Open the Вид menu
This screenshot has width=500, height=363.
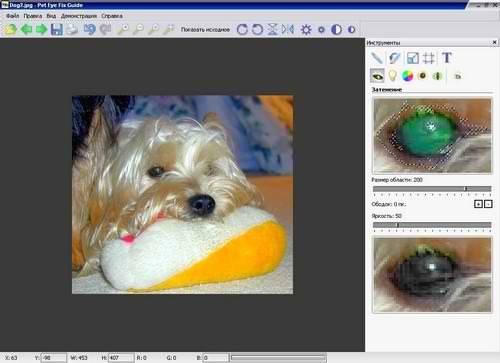[x=51, y=16]
